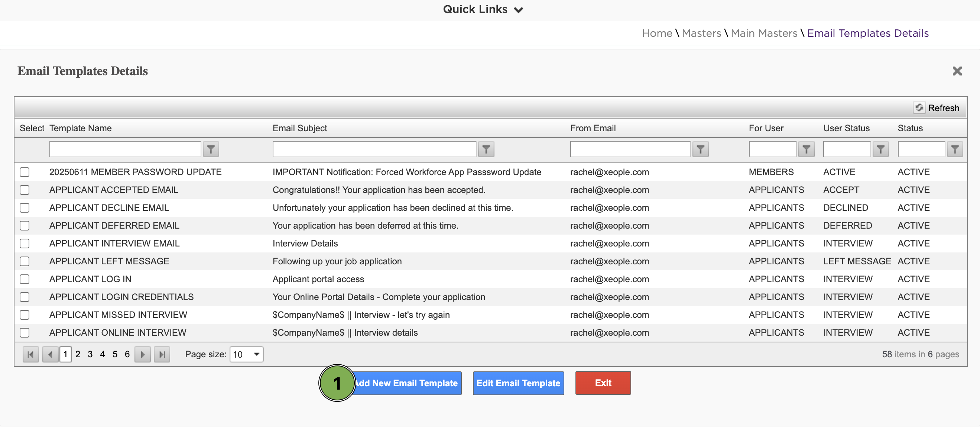The image size is (980, 432).
Task: Open Main Masters breadcrumb link
Action: click(x=764, y=33)
